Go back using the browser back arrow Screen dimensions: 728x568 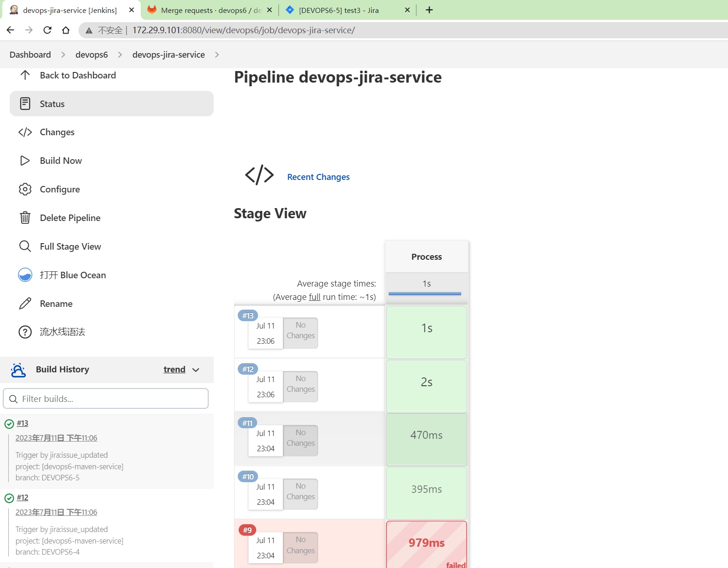click(11, 30)
